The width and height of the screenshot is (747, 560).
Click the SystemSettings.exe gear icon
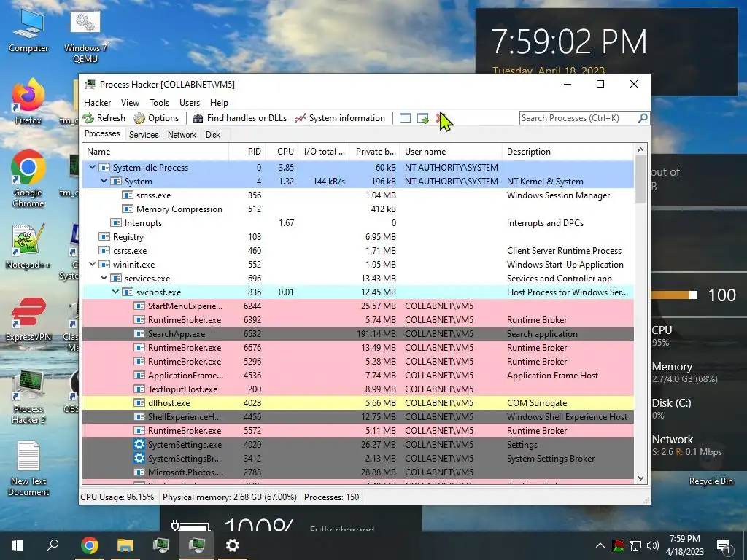click(139, 444)
